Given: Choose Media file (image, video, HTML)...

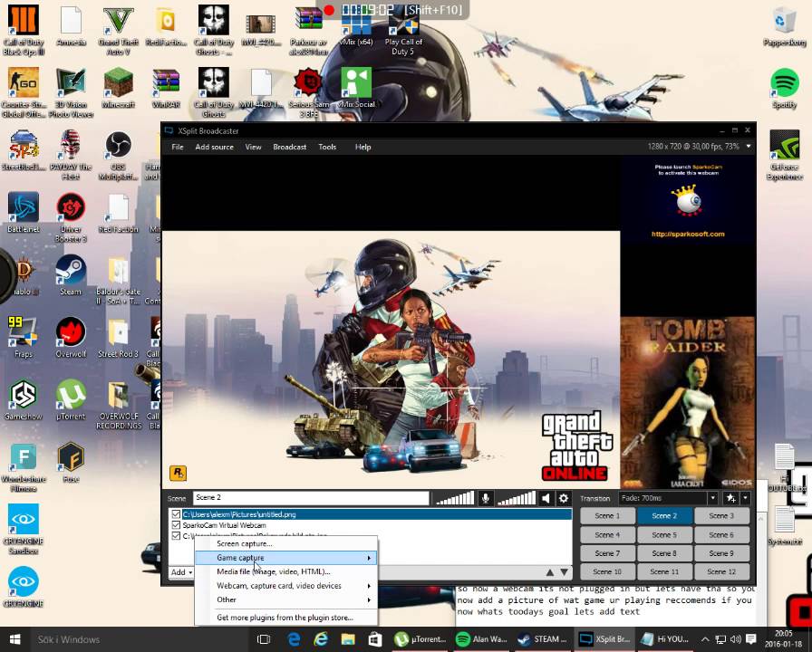Looking at the screenshot, I should click(285, 571).
